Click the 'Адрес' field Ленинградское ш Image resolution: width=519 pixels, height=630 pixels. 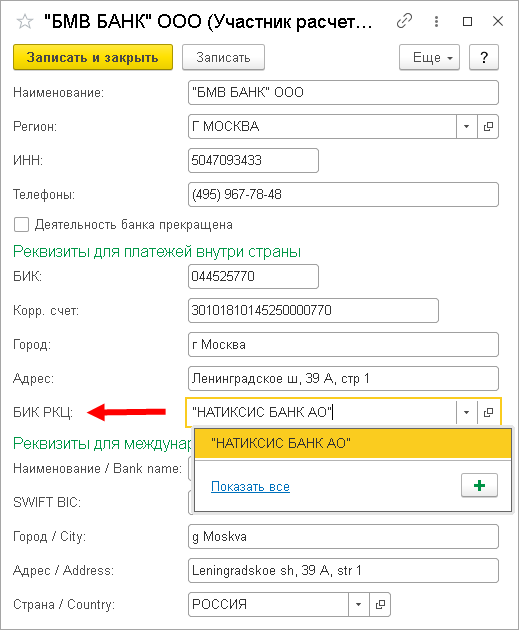343,378
